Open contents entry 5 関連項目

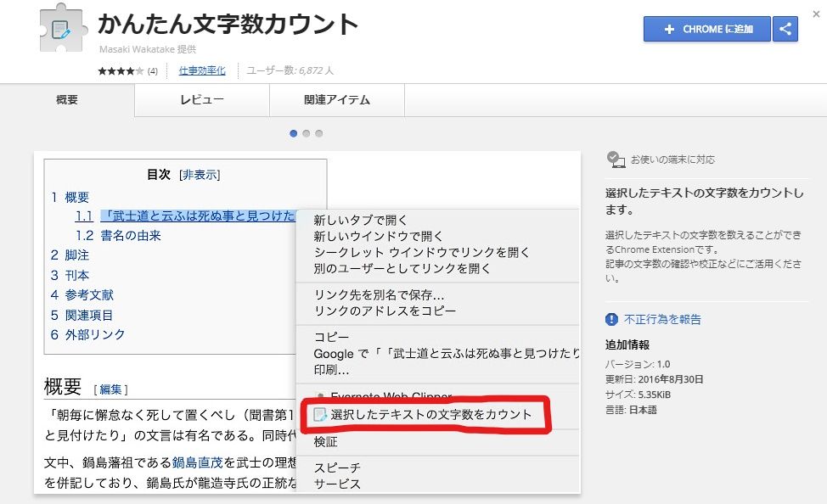[x=82, y=316]
